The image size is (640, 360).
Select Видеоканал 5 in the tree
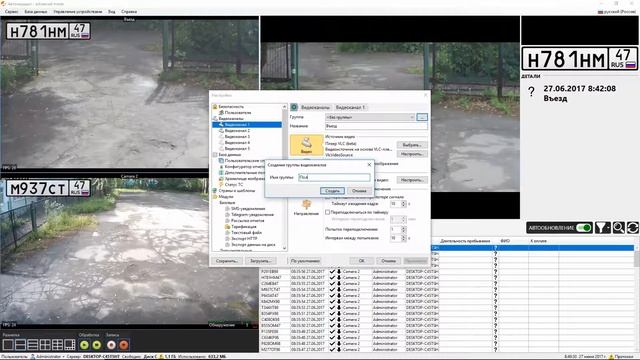point(237,149)
